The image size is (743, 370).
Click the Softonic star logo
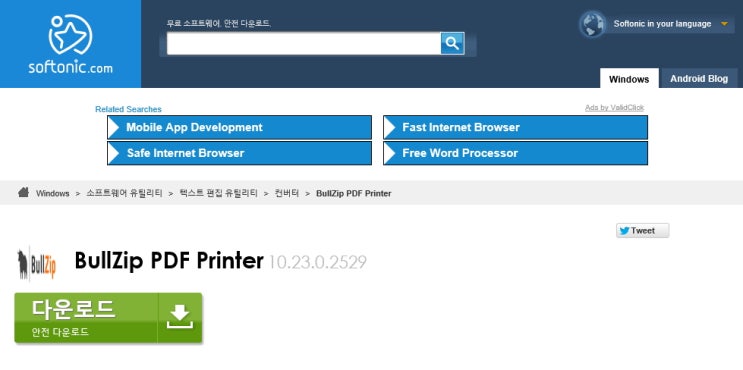pos(70,35)
